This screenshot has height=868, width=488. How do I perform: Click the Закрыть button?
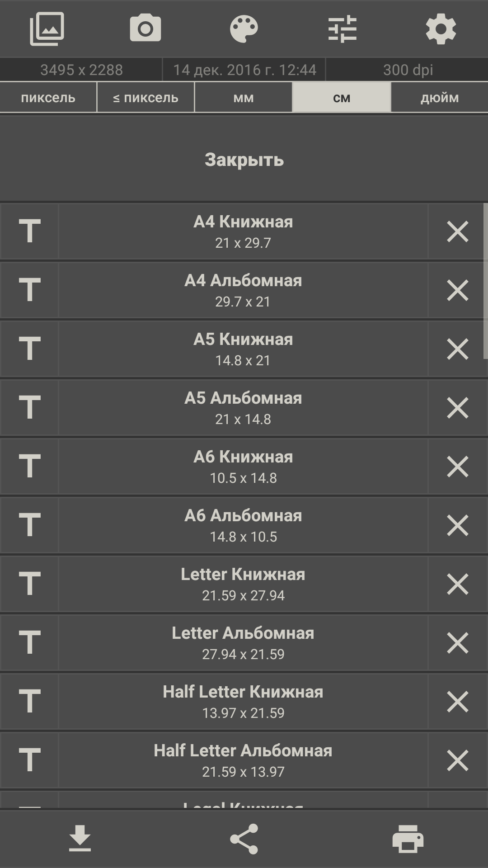pos(244,159)
